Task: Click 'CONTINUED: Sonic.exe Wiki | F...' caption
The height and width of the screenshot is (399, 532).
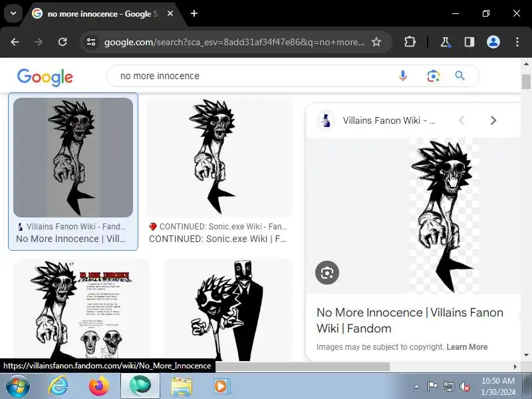Action: [x=218, y=239]
